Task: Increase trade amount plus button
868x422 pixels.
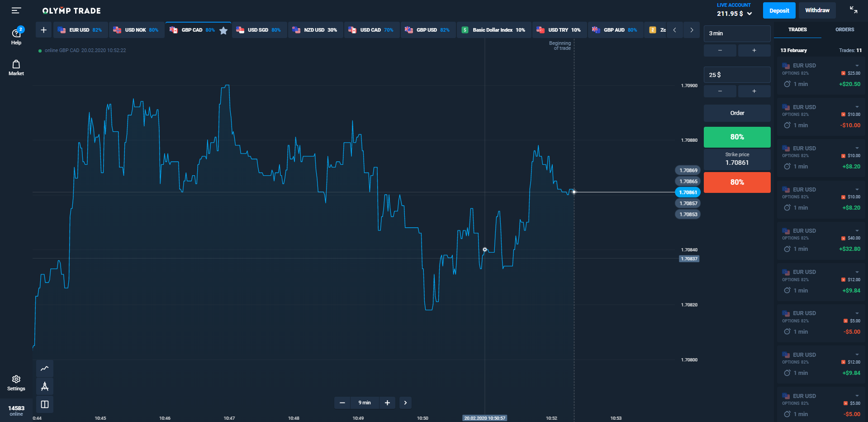Action: point(754,91)
